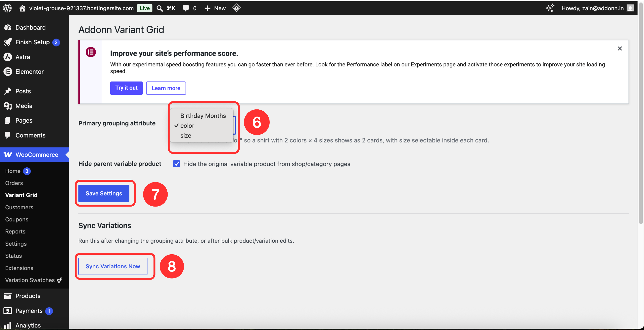Screen dimensions: 644x330
Task: Click the WooCommerce logo icon
Action: [x=8, y=155]
